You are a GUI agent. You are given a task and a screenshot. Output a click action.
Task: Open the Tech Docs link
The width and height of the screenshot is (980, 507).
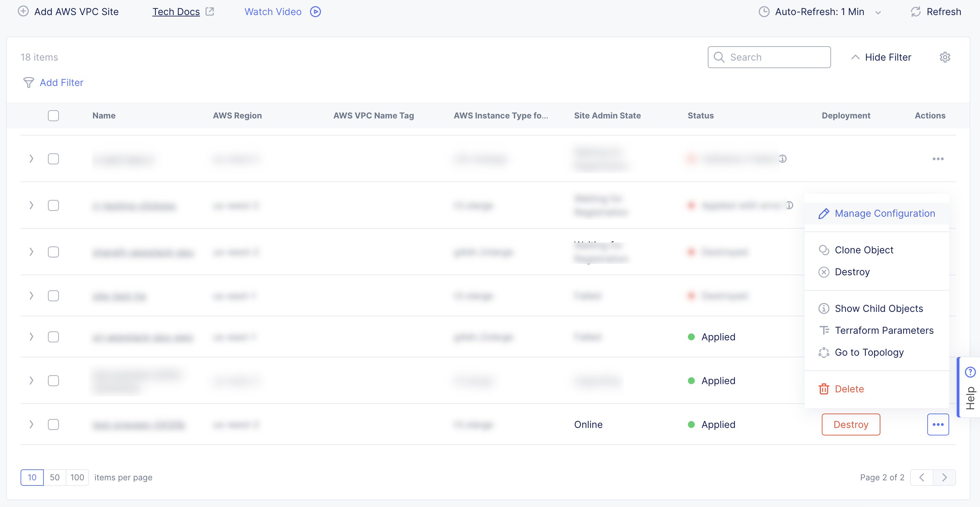tap(176, 12)
